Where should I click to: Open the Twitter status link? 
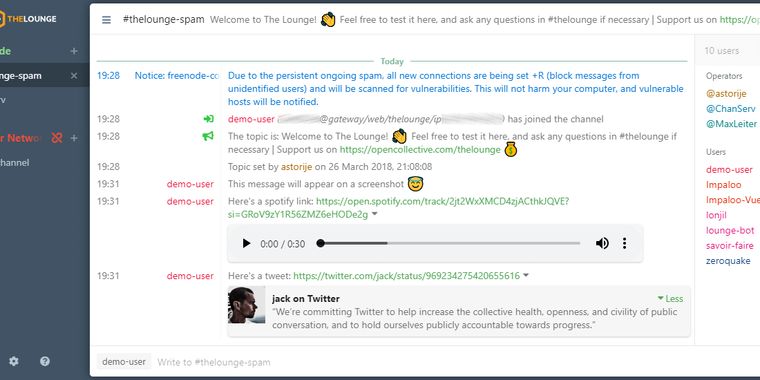(x=406, y=276)
